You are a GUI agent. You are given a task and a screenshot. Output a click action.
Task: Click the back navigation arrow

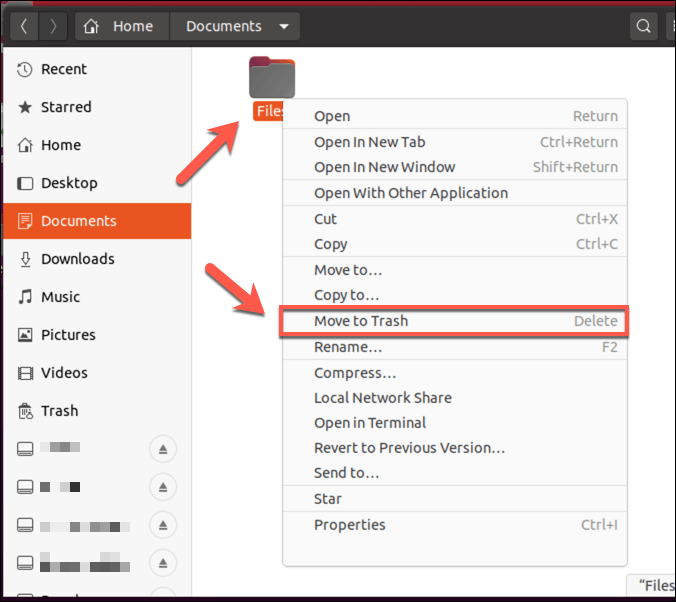[x=24, y=26]
